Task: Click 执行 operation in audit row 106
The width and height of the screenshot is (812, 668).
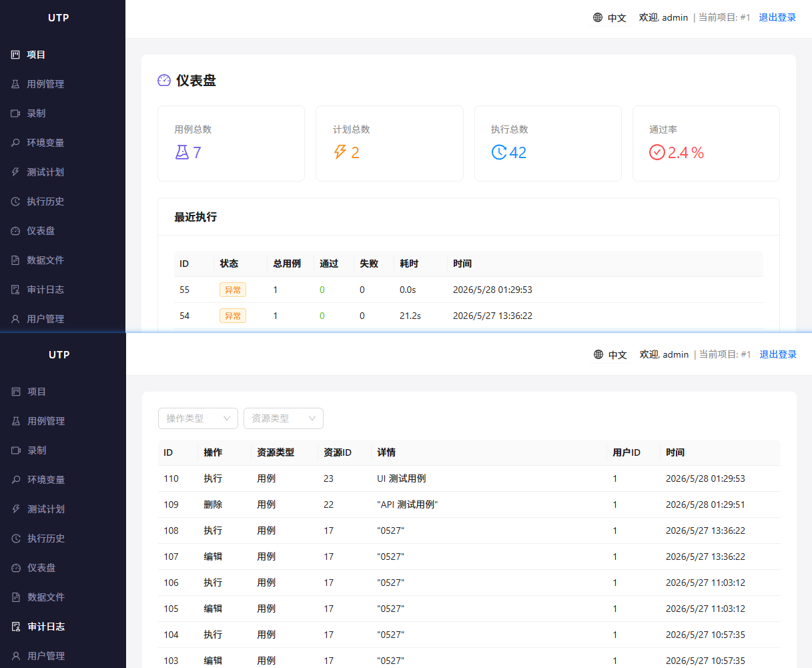Action: tap(213, 583)
